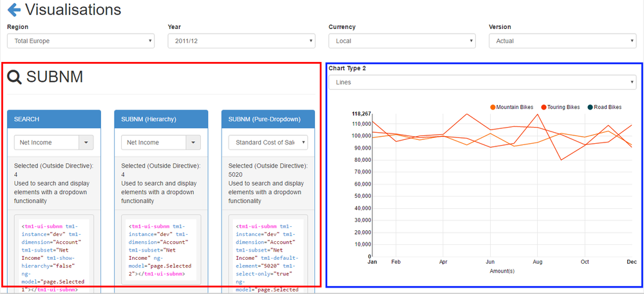The height and width of the screenshot is (294, 644).
Task: Click caret button in SUBNM (Hierarchy) panel
Action: [x=193, y=142]
